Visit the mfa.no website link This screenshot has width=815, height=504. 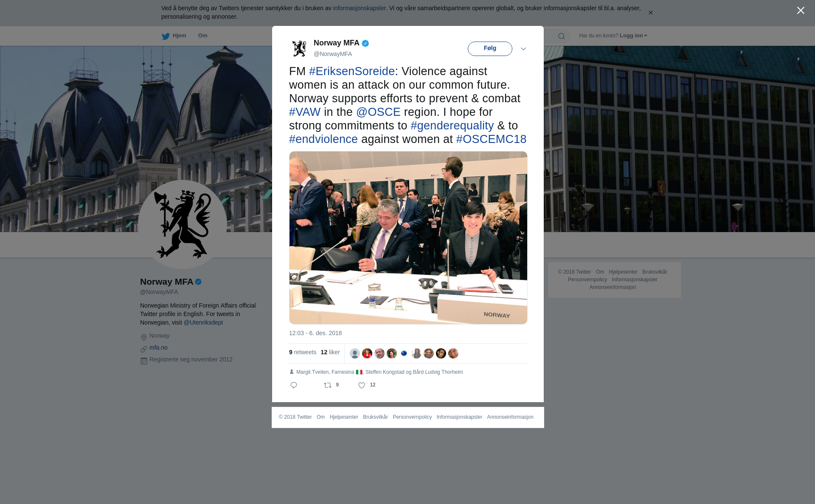(158, 347)
